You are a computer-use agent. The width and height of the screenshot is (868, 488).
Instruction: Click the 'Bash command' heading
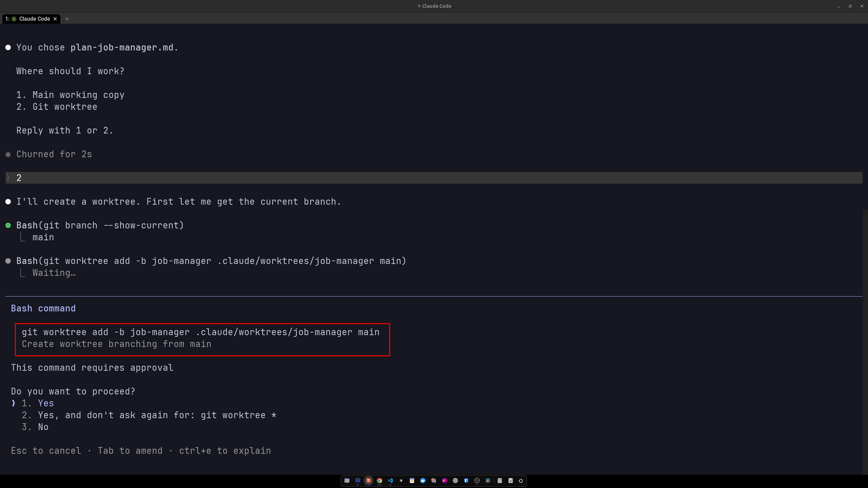coord(43,308)
